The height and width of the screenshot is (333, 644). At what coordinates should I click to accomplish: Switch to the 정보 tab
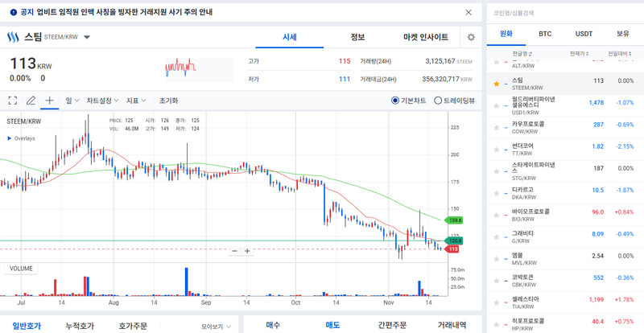point(357,37)
